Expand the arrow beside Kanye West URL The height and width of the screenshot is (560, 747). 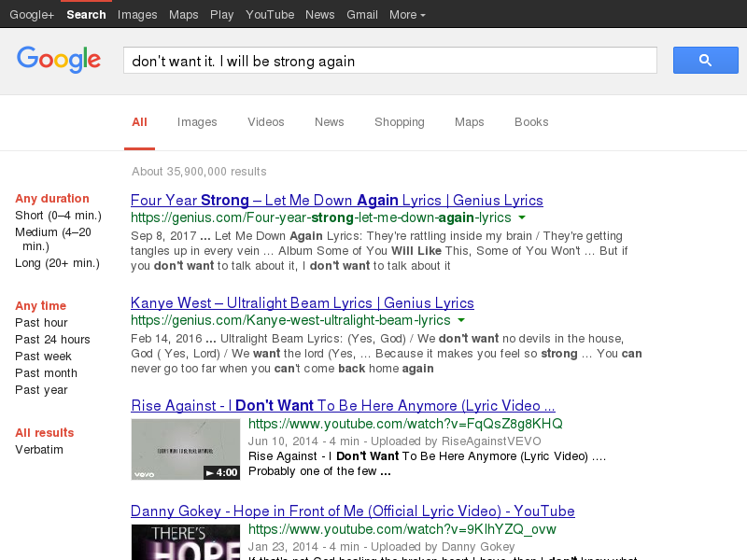[x=461, y=320]
